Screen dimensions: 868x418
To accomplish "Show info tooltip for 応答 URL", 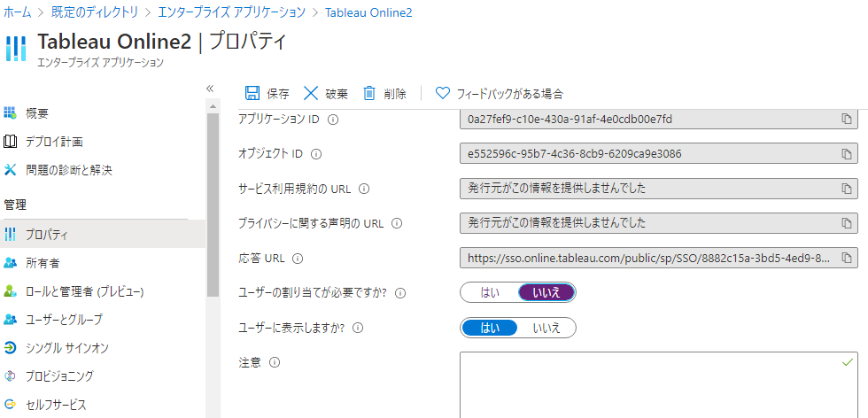I will 298,259.
